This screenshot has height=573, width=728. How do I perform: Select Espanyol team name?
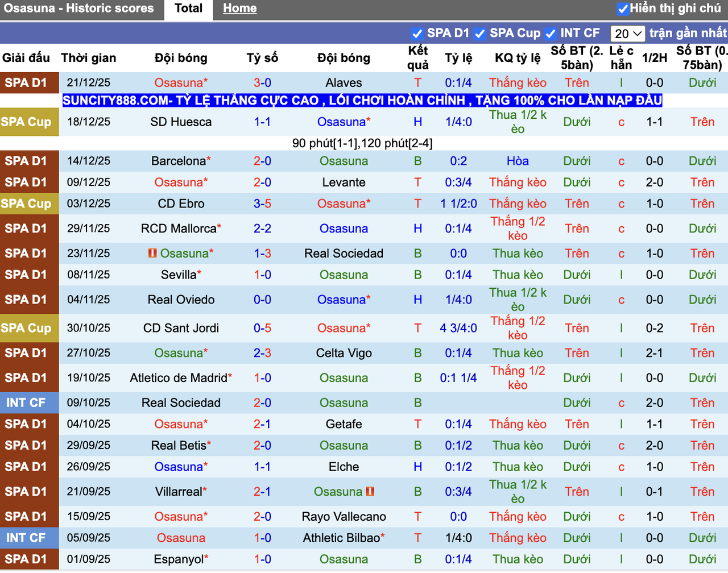[178, 559]
